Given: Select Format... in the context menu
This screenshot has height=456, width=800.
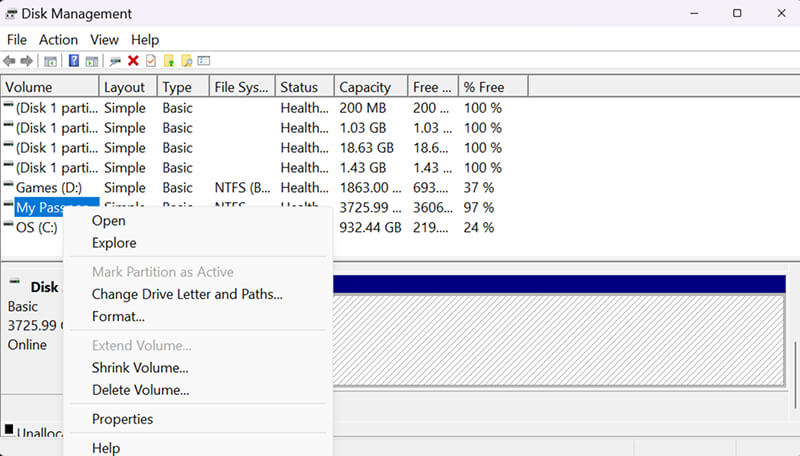Looking at the screenshot, I should click(198, 316).
